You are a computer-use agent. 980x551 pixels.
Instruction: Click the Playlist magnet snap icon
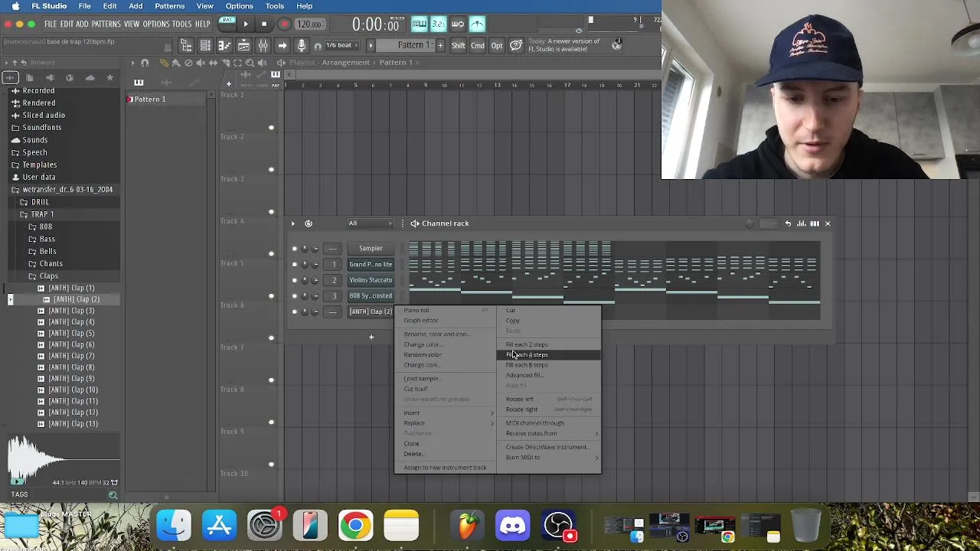click(x=145, y=63)
